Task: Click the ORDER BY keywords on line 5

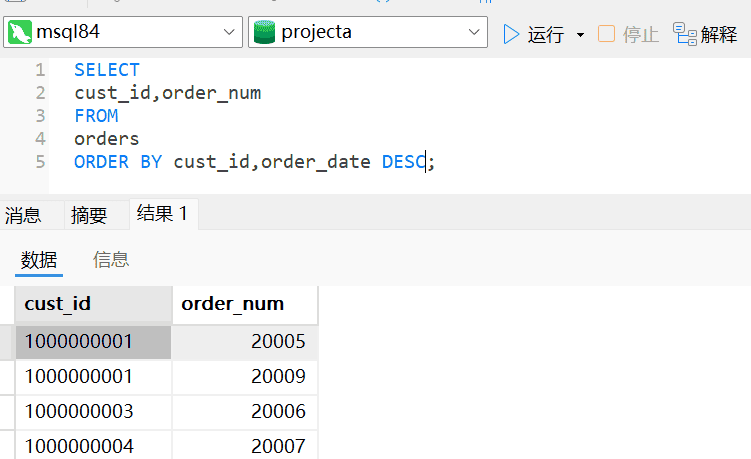Action: [118, 162]
